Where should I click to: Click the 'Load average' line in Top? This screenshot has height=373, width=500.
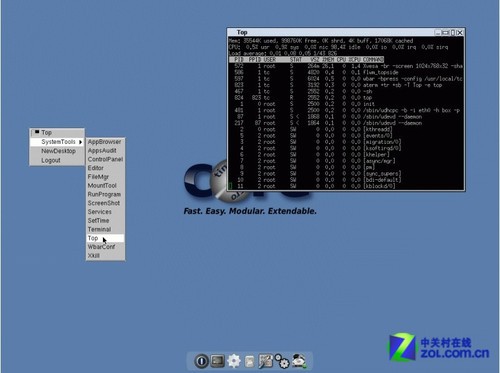pyautogui.click(x=283, y=53)
